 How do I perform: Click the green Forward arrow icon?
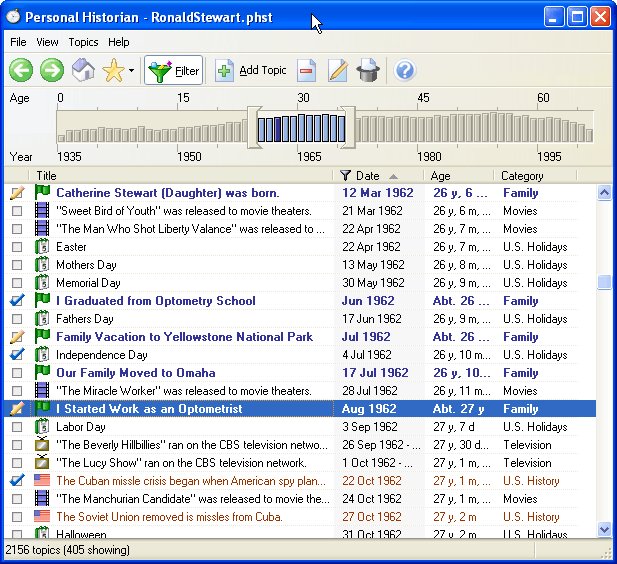(x=52, y=71)
